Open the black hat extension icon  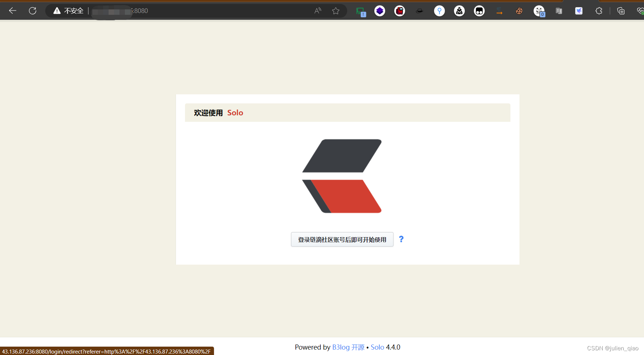tap(420, 11)
